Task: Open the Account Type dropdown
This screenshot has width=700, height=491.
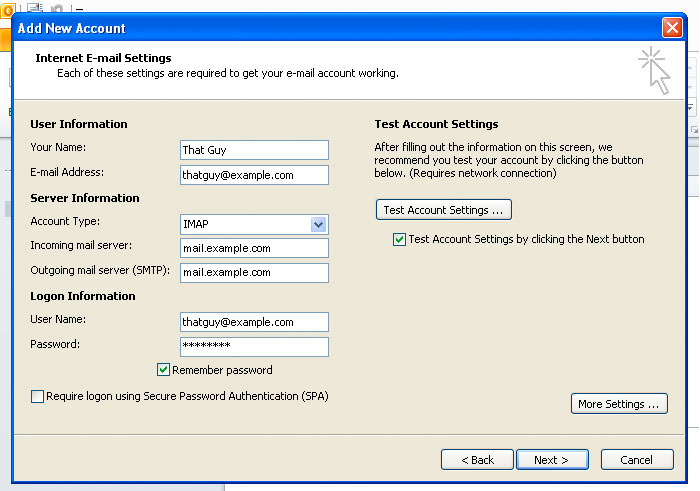Action: 318,224
